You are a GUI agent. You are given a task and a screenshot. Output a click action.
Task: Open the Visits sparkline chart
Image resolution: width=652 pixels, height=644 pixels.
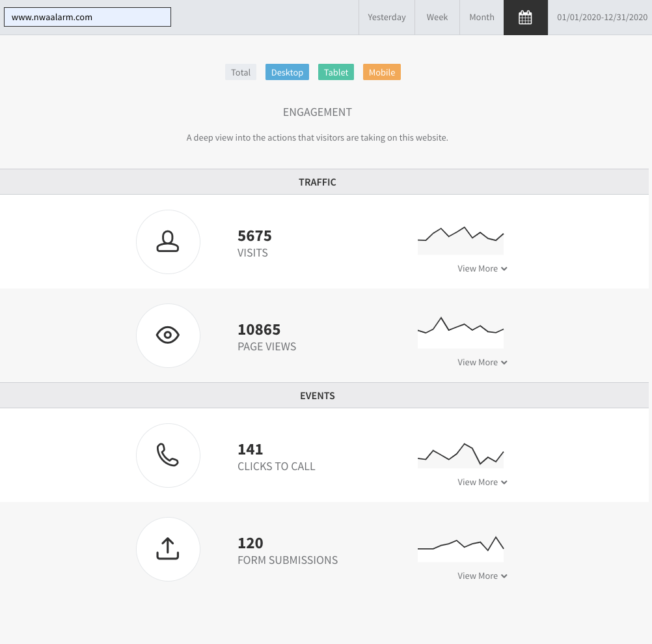click(460, 240)
